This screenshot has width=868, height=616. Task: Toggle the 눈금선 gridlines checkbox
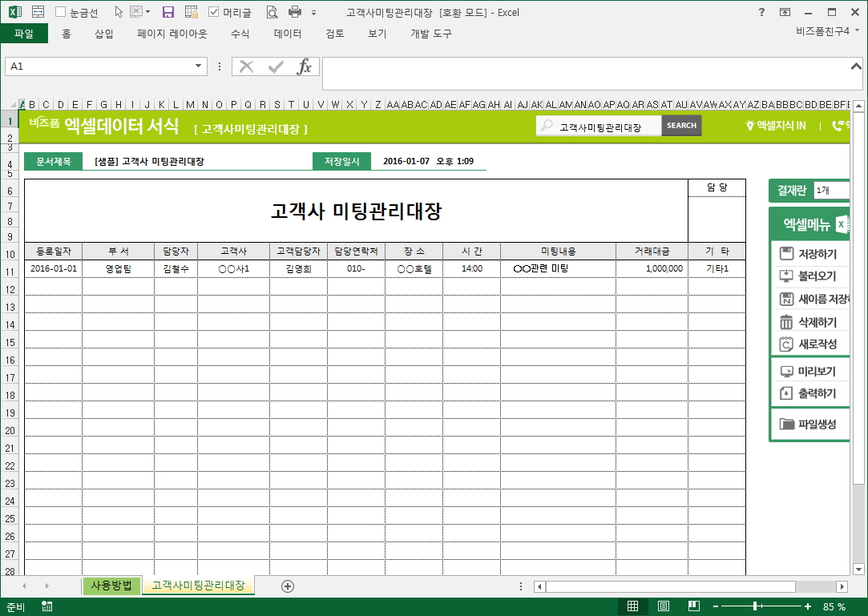[x=61, y=12]
